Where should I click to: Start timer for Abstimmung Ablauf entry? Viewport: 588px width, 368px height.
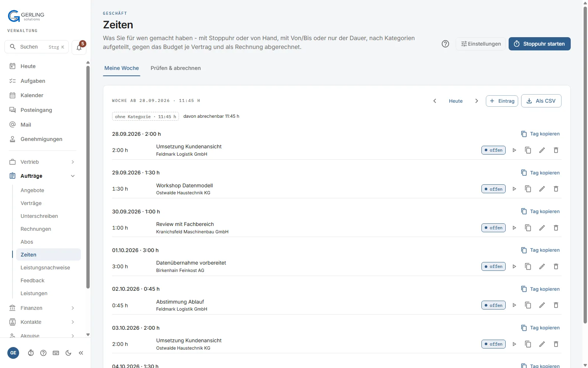click(x=514, y=305)
